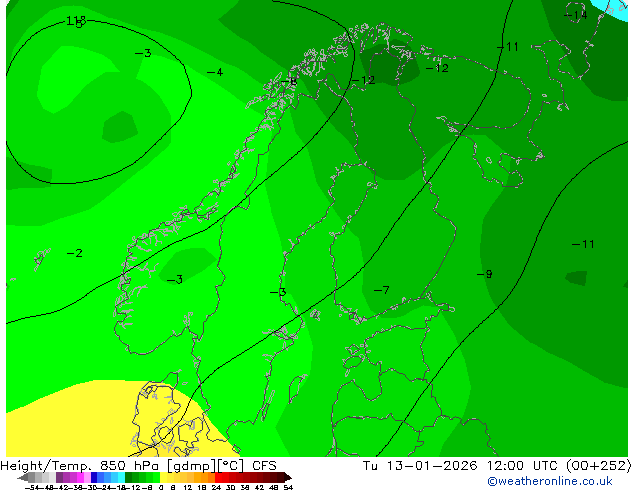
Task: Click the '118' contour height label
Action: coord(76,21)
